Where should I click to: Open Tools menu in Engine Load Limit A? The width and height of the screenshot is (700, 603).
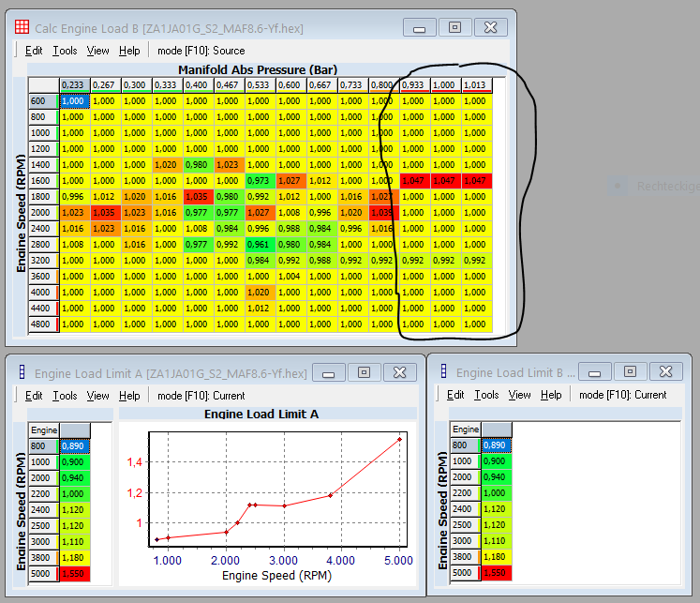[65, 396]
